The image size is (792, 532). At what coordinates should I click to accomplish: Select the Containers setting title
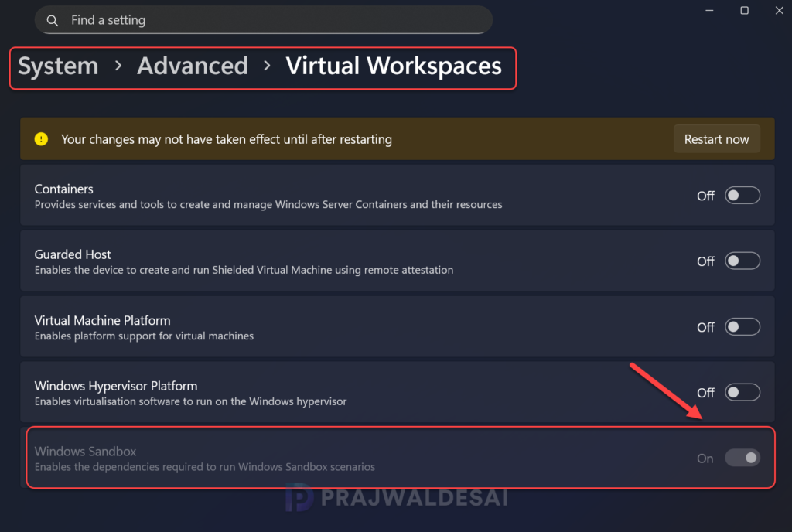pos(63,189)
